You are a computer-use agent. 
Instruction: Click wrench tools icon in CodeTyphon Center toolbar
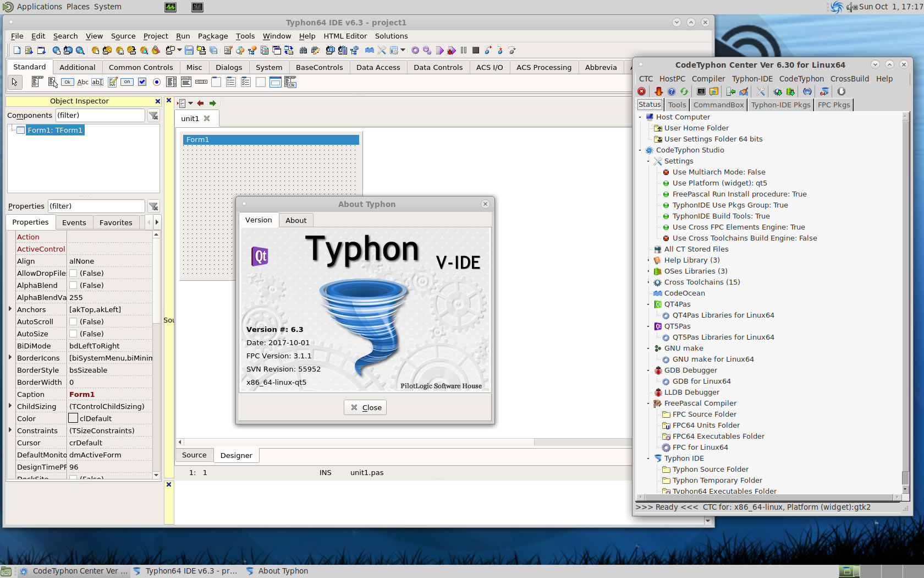[761, 91]
